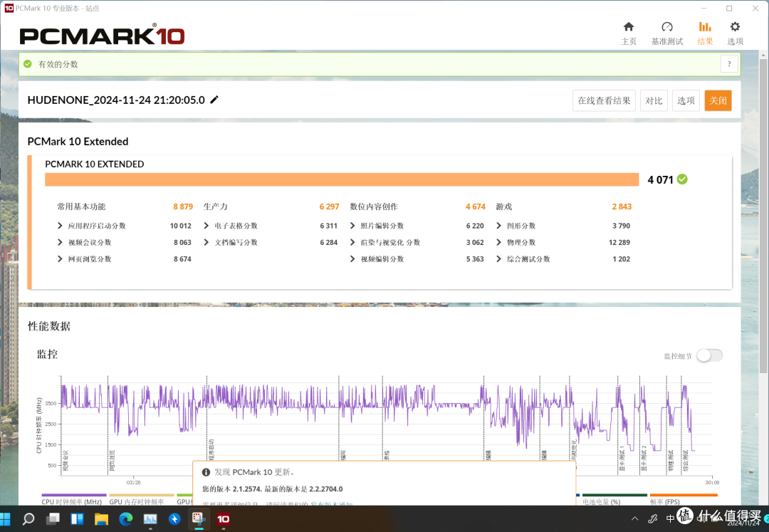769x532 pixels.
Task: Open Snipping Tool on taskbar
Action: [x=199, y=518]
